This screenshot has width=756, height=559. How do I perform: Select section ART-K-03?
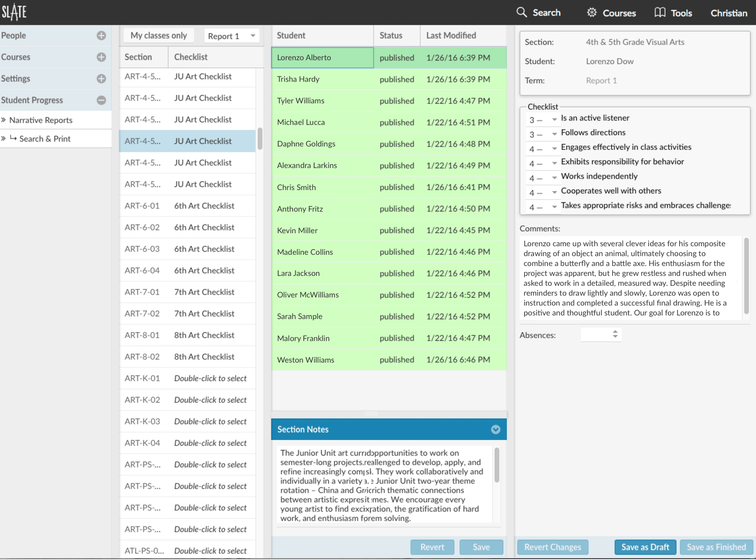pos(187,421)
